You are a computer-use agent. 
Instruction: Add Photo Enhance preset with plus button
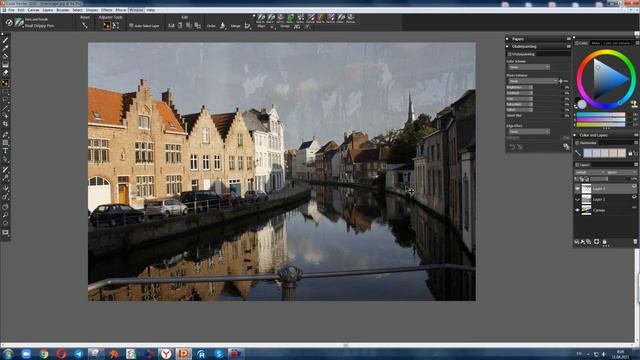560,81
